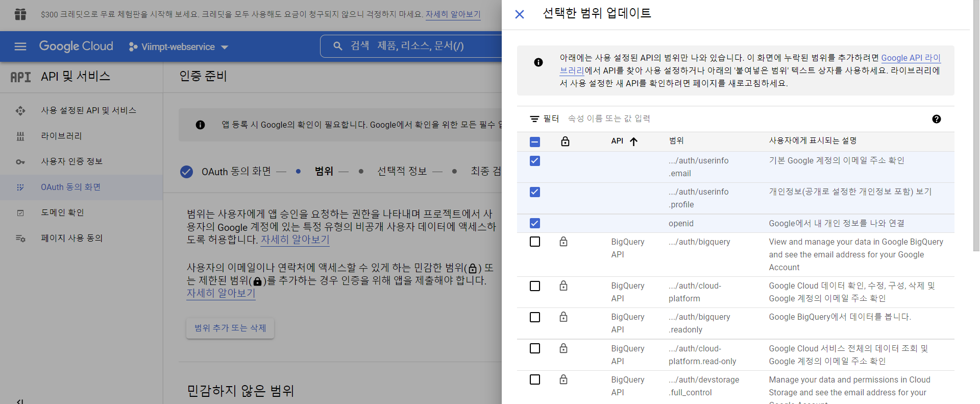Check the .../auth/cloud-platform.read-only scope checkbox
The height and width of the screenshot is (404, 980).
[535, 348]
